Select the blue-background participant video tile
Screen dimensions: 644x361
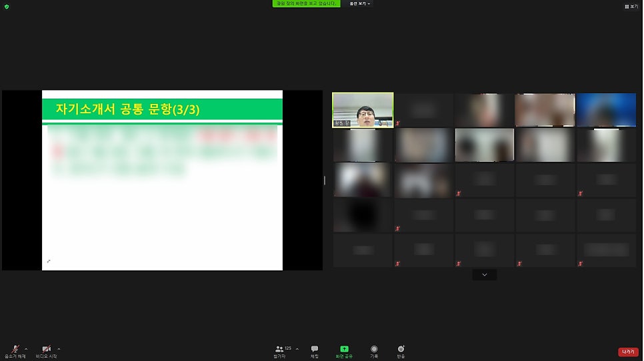(x=606, y=110)
